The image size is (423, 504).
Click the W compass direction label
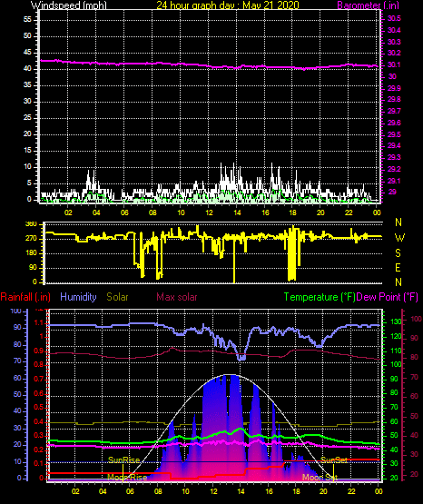point(399,238)
